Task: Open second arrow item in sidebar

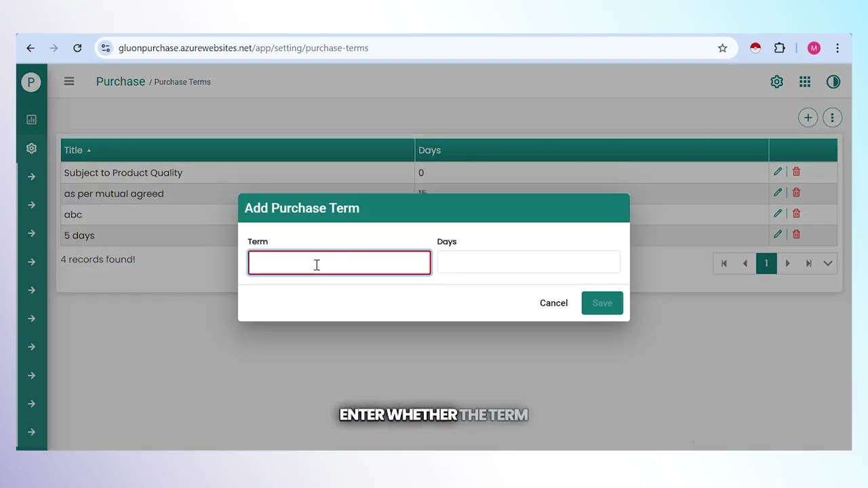Action: click(x=31, y=205)
